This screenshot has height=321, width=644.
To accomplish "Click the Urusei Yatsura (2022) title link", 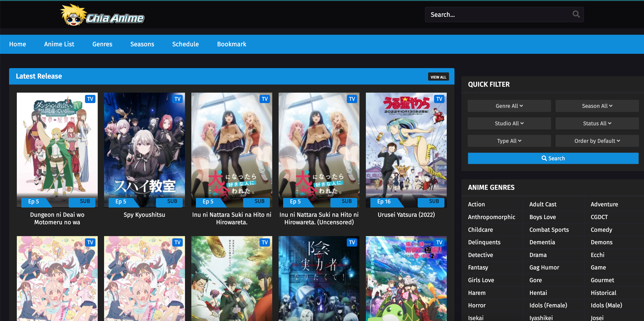I will pos(406,215).
